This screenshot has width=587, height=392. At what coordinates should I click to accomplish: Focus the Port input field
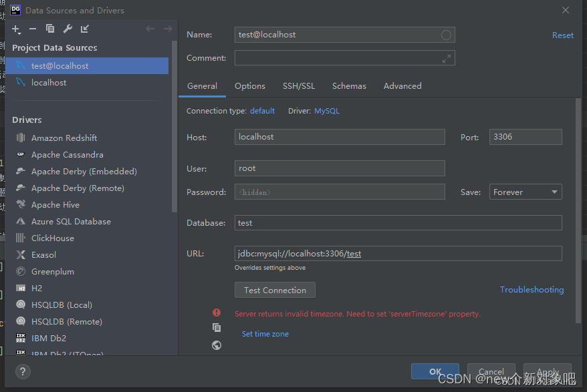[x=525, y=137]
